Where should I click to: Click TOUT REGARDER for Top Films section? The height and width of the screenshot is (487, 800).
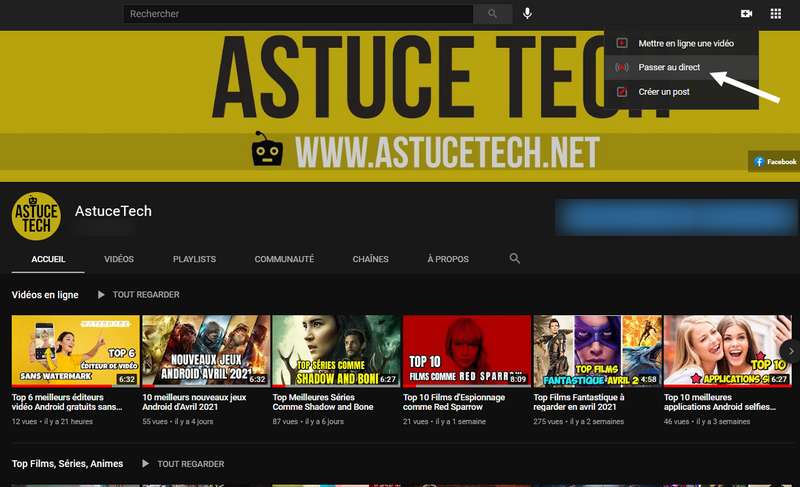190,464
